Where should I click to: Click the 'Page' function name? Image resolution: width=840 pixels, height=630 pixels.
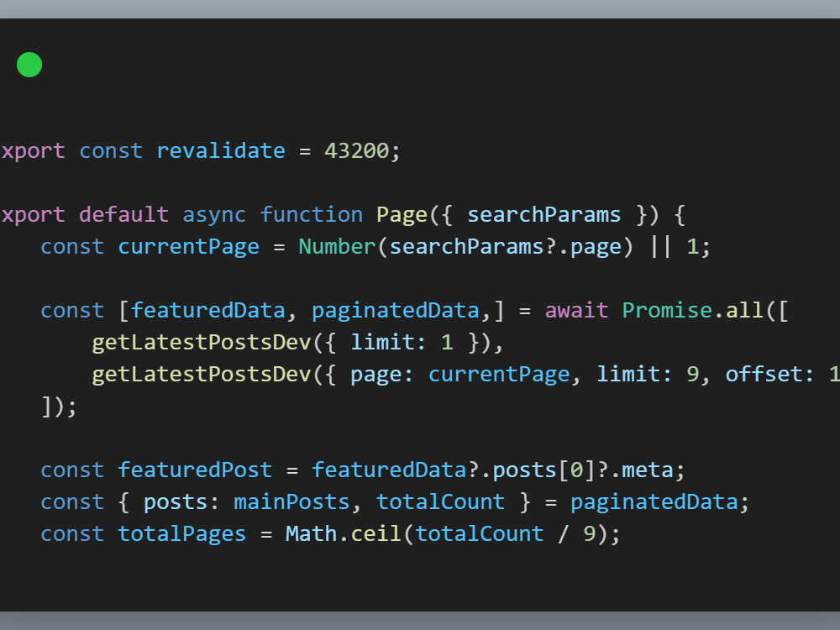point(402,215)
